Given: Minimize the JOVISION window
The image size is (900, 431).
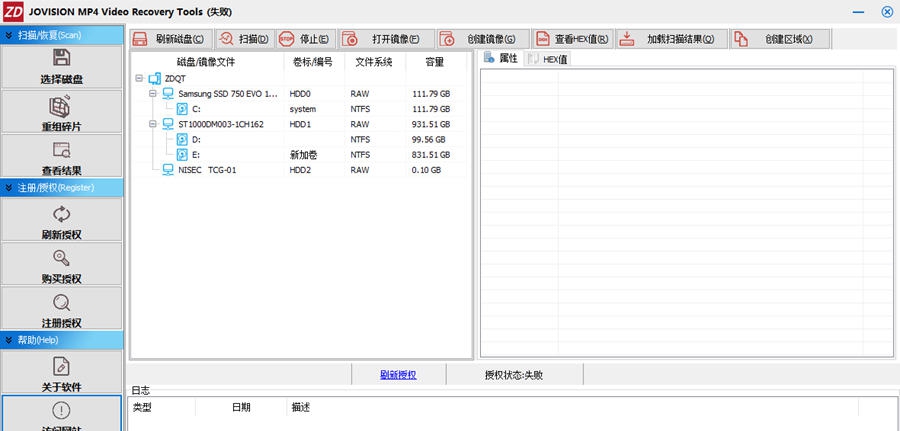Looking at the screenshot, I should pyautogui.click(x=859, y=12).
